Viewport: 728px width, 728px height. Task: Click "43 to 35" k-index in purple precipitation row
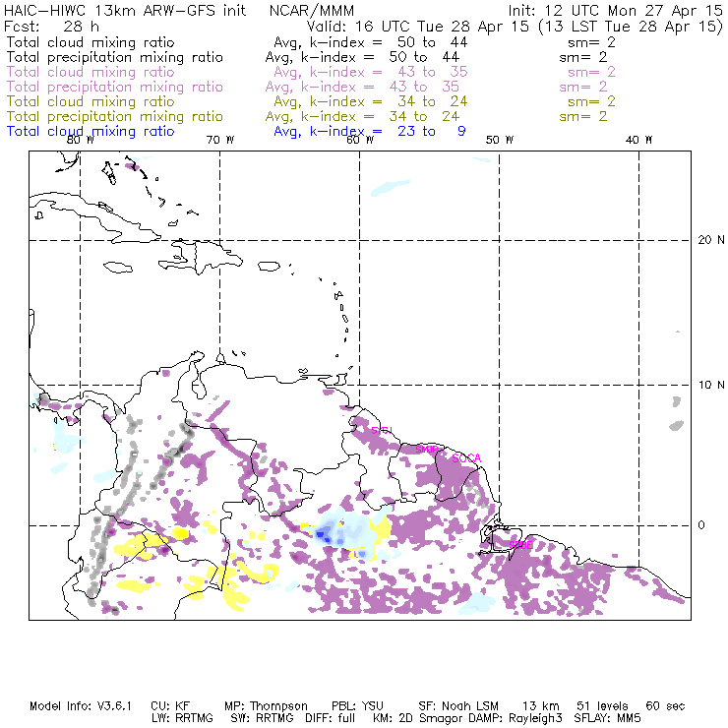[424, 87]
